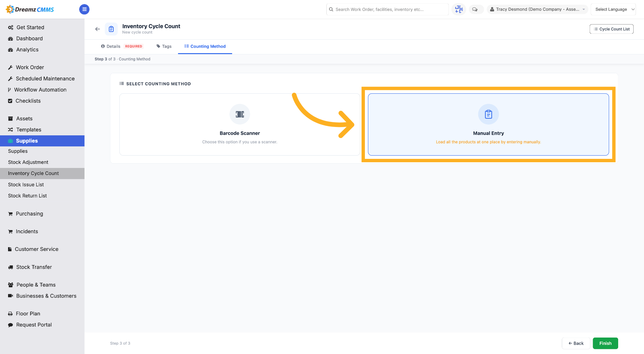Toggle the sidebar hamburger menu button
644x354 pixels.
pyautogui.click(x=84, y=9)
